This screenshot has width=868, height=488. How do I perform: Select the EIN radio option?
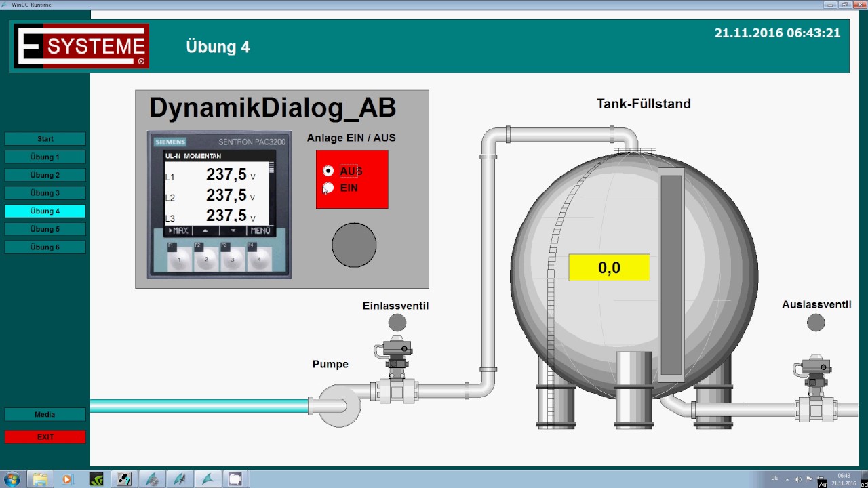(x=328, y=188)
